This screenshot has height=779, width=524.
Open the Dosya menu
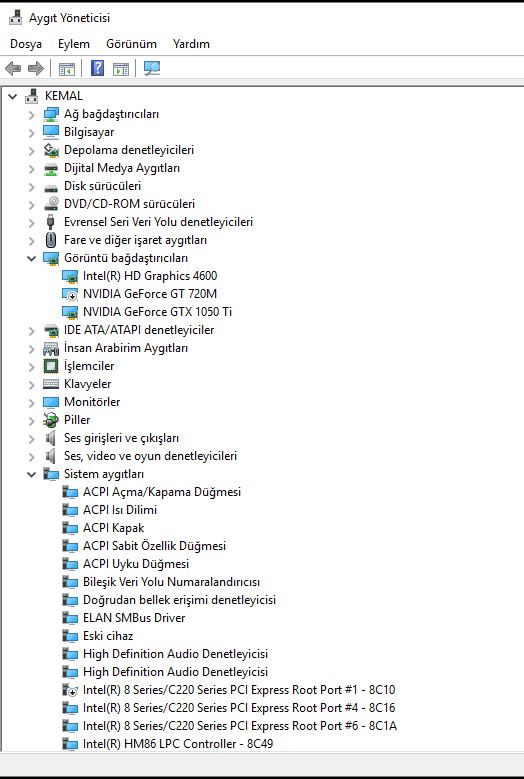coord(26,44)
